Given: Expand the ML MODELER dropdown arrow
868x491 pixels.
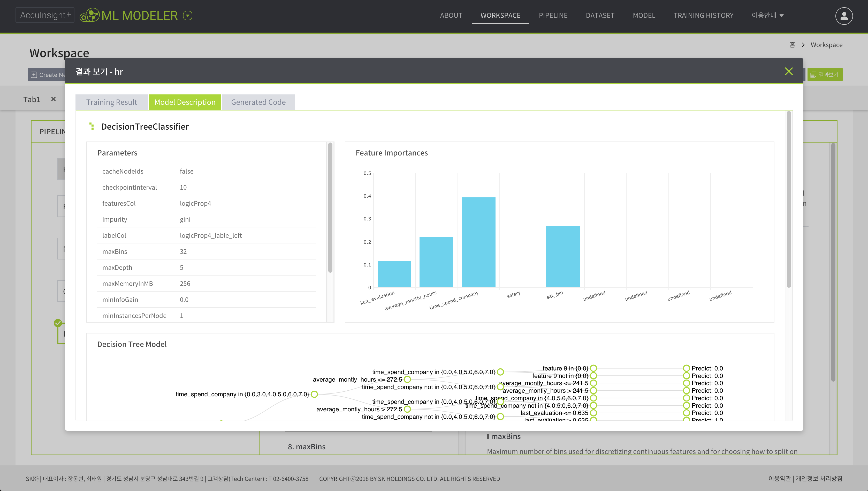Looking at the screenshot, I should click(188, 16).
